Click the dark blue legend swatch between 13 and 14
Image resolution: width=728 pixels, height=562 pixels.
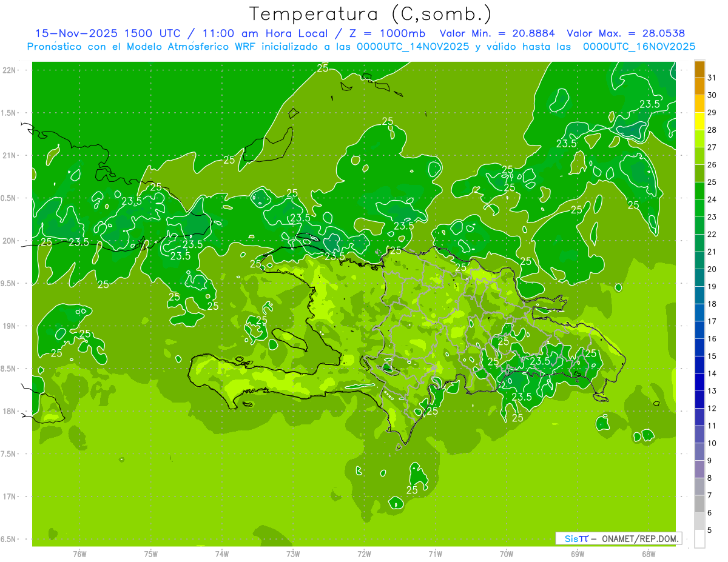699,383
